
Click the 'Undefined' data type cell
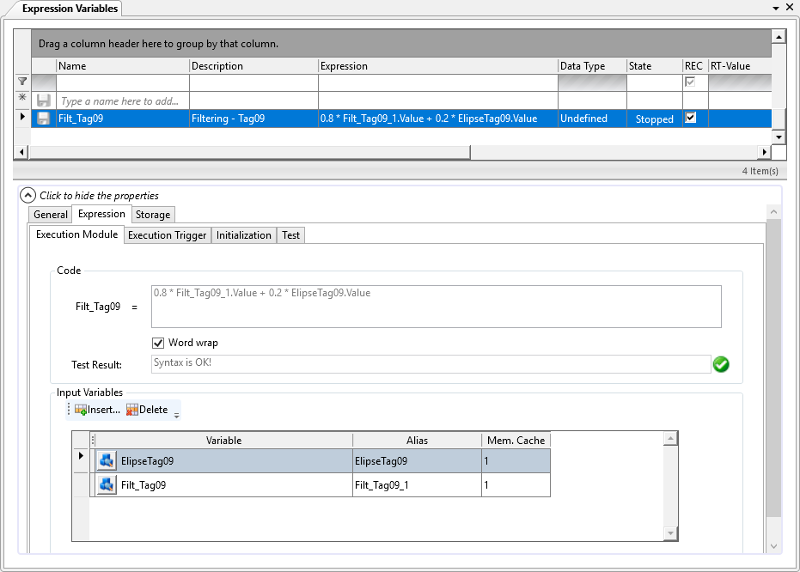[592, 118]
